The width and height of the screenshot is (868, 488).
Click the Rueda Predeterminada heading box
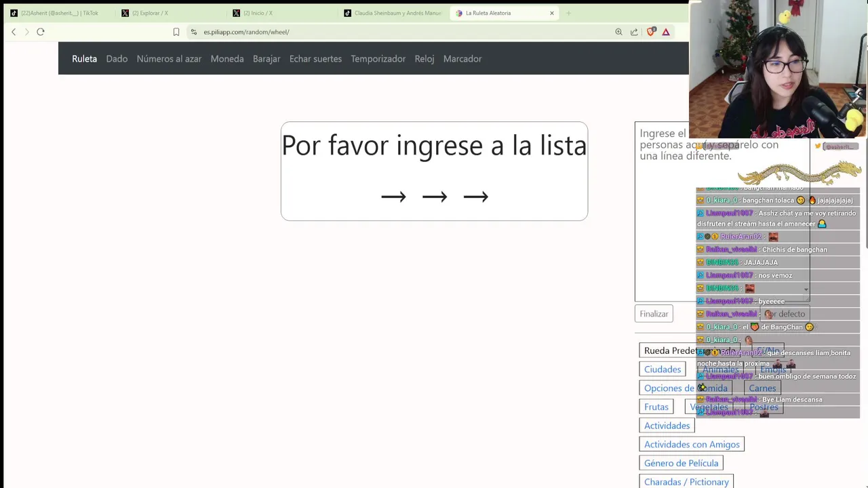point(690,350)
